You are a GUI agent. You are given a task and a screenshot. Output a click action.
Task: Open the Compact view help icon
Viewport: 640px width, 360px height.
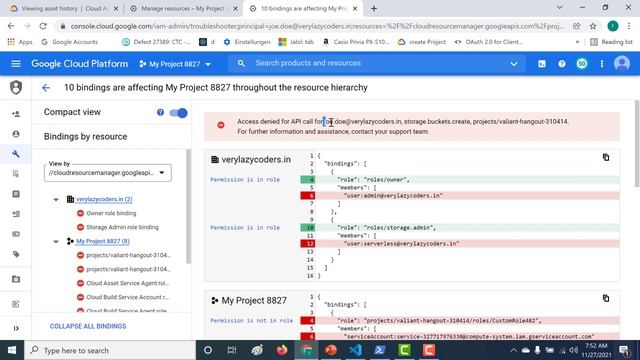[160, 112]
